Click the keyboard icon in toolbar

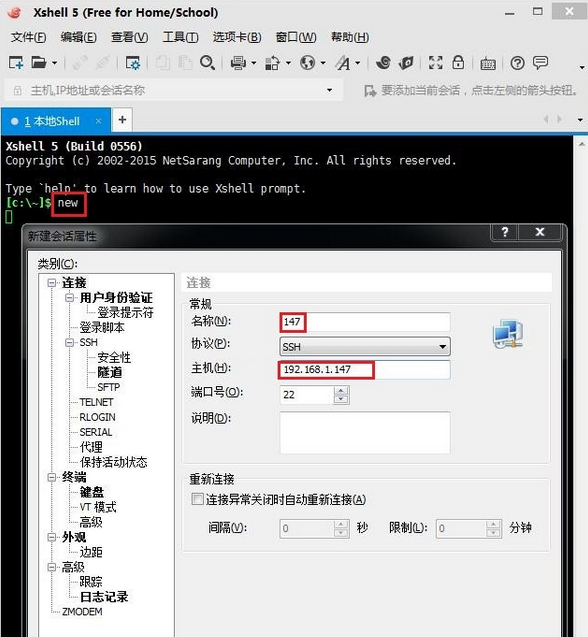(x=488, y=64)
